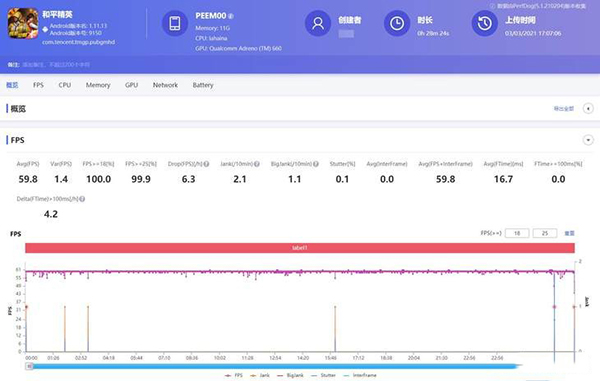
Task: Toggle the InterFrame legend series
Action: tap(360, 375)
